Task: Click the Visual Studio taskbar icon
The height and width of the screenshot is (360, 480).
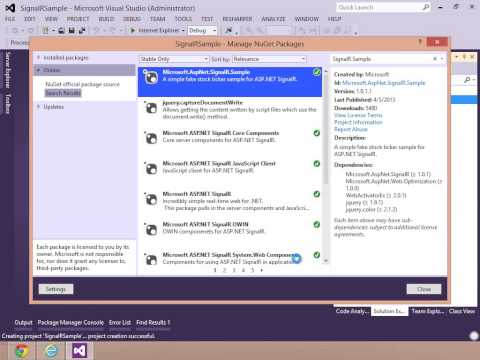Action: 80,350
